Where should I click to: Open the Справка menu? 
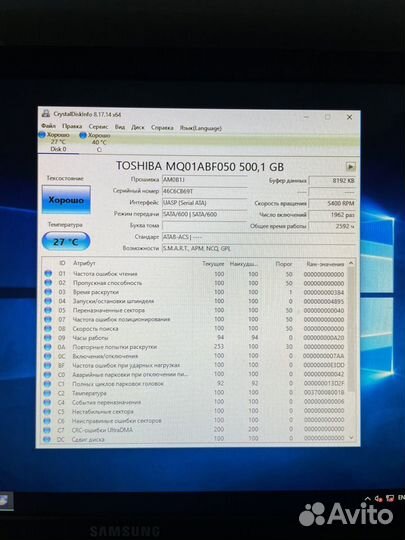coord(162,128)
